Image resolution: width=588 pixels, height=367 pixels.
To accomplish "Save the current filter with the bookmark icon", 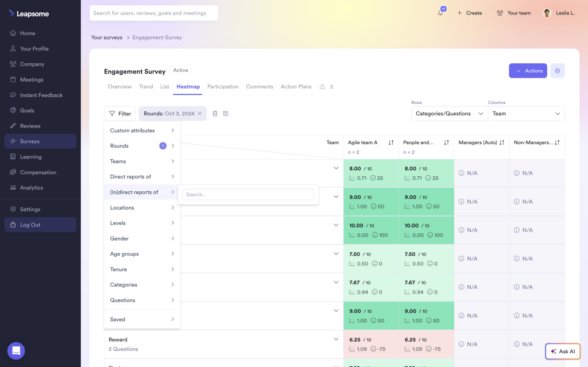I will (225, 114).
